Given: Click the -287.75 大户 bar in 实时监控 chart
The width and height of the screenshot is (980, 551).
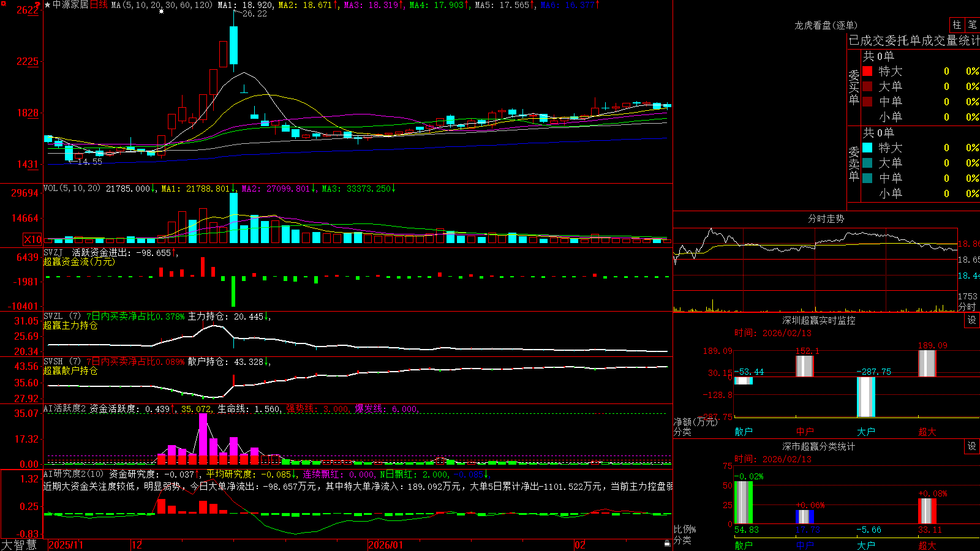Looking at the screenshot, I should click(866, 397).
